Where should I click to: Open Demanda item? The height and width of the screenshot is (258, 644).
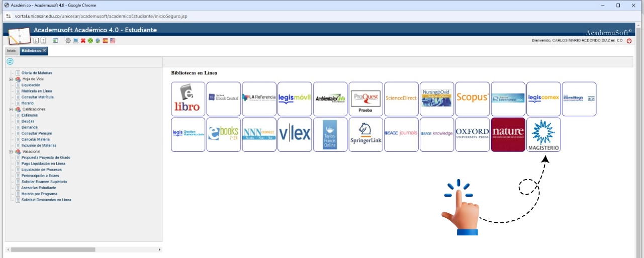30,127
